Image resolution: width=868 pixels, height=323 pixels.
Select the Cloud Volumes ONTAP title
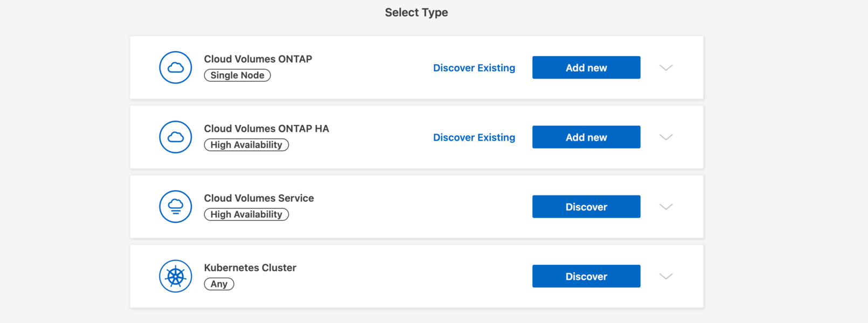tap(258, 59)
